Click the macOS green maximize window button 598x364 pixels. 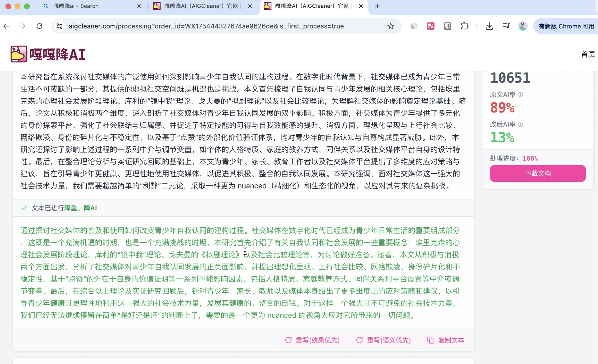click(x=27, y=6)
